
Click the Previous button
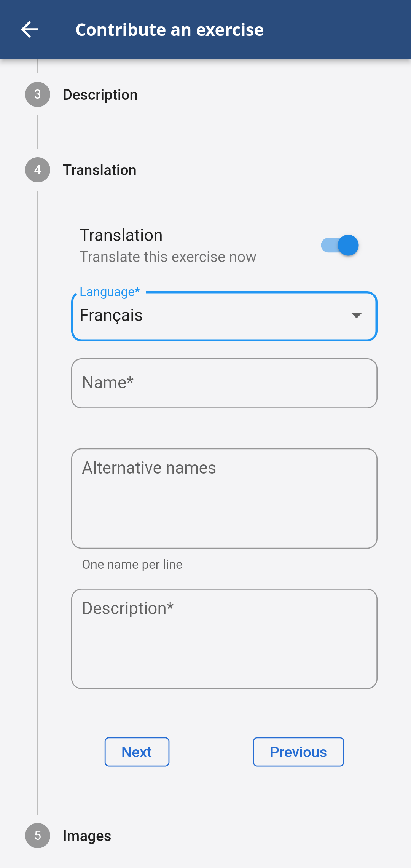click(x=298, y=752)
